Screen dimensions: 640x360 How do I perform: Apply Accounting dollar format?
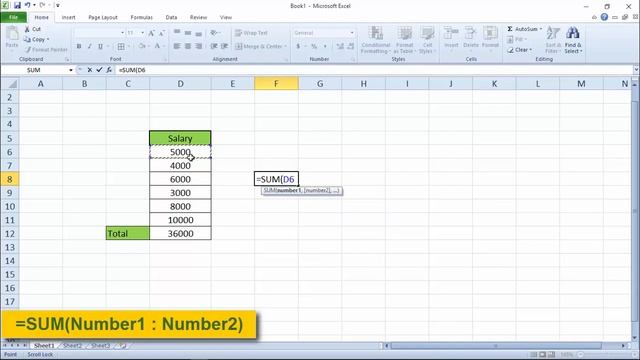pos(298,47)
